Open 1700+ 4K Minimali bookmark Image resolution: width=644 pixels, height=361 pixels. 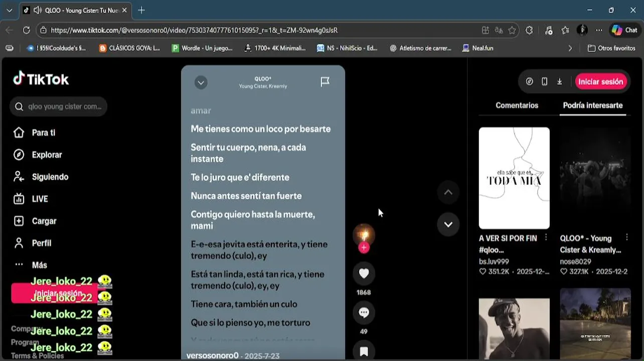(275, 48)
